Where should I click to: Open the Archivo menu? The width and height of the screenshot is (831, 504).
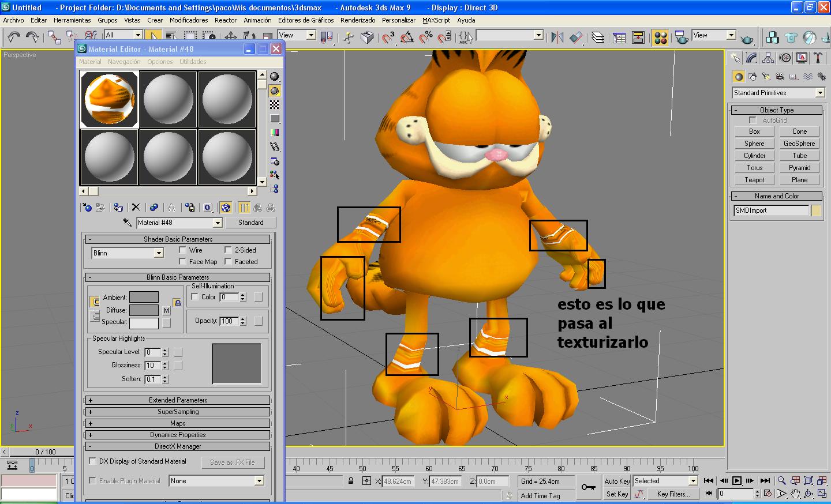[13, 20]
